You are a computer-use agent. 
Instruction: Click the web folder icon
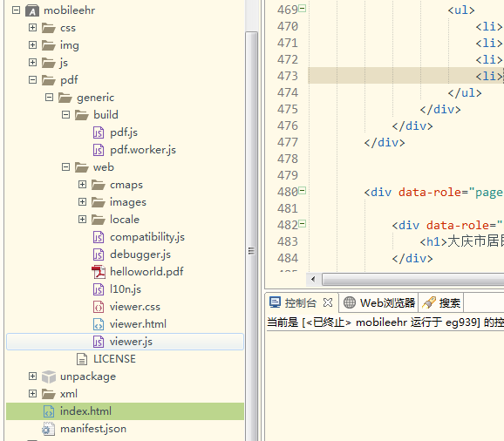(82, 167)
